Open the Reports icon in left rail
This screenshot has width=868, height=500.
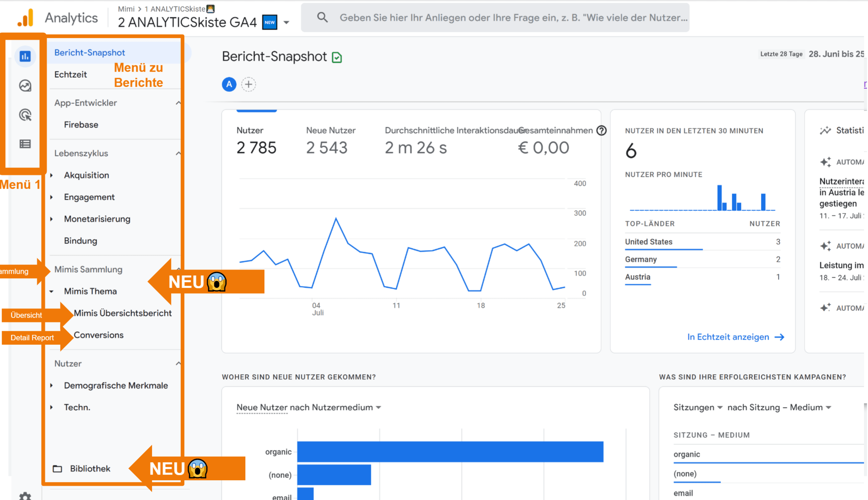25,56
